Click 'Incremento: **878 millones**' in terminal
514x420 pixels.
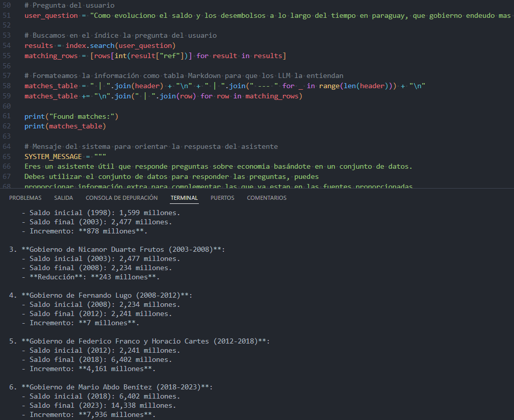(x=85, y=231)
